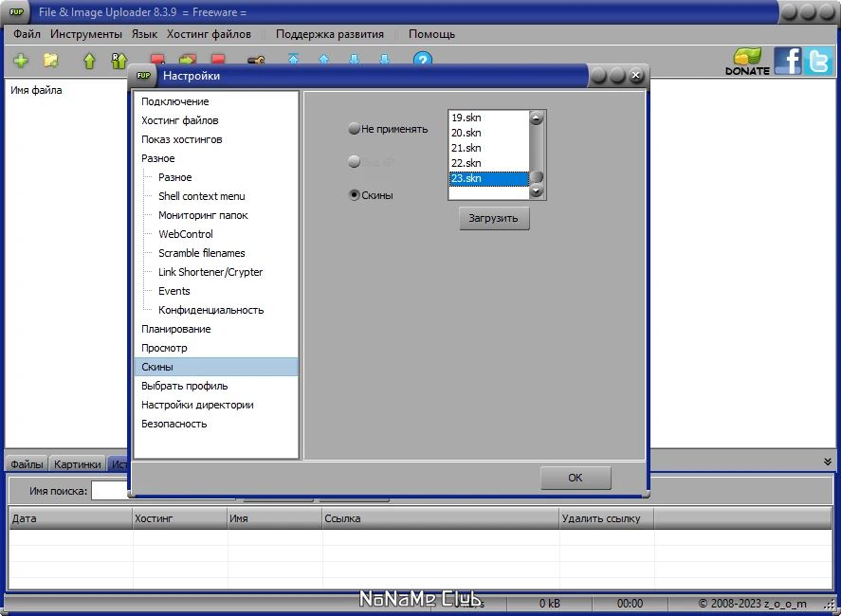Click the 'Загрузить' button
Screen dimensions: 841x616
pyautogui.click(x=494, y=218)
